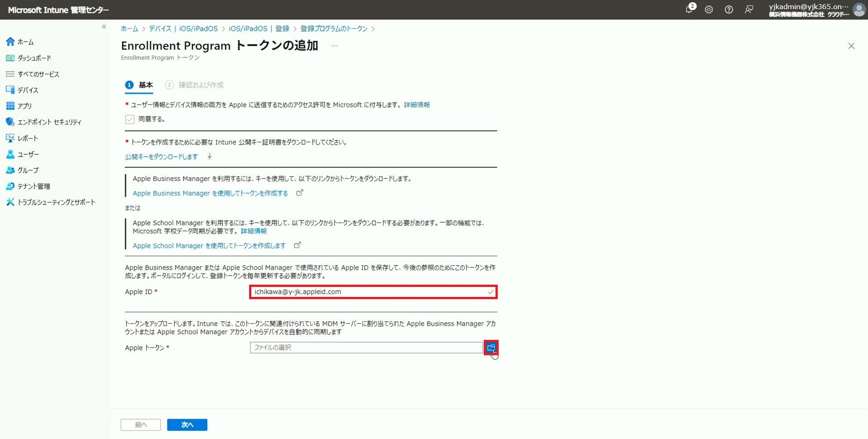The width and height of the screenshot is (868, 439).
Task: Open 詳細情報 link about school data sync
Action: [254, 231]
